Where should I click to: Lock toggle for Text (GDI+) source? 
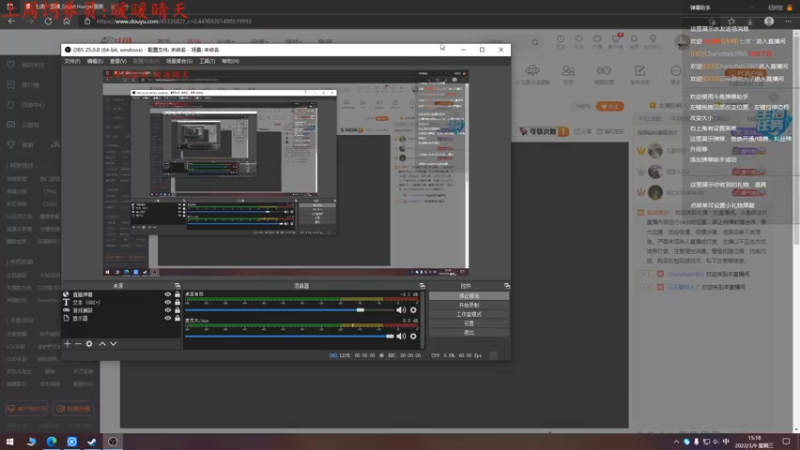coord(177,302)
